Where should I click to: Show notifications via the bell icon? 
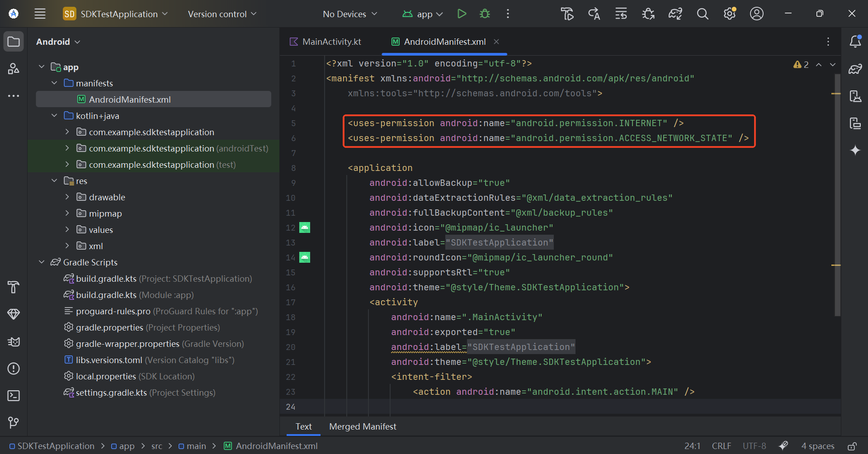tap(855, 42)
